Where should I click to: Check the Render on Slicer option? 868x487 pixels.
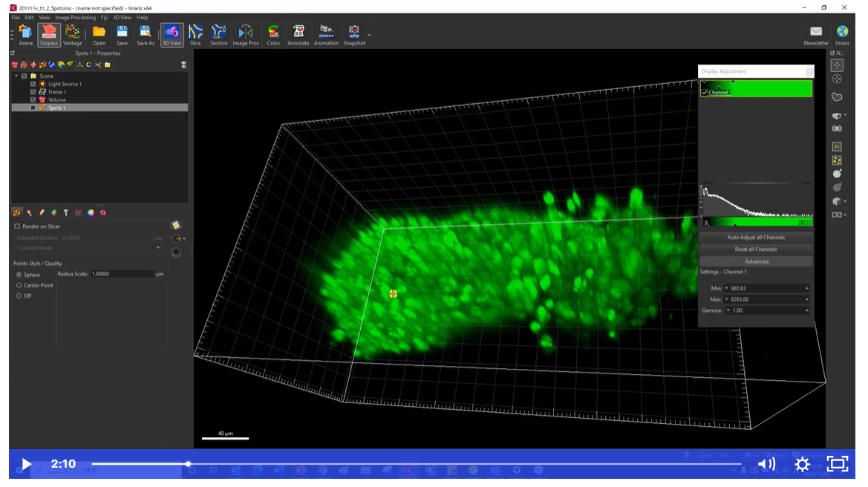click(x=17, y=226)
